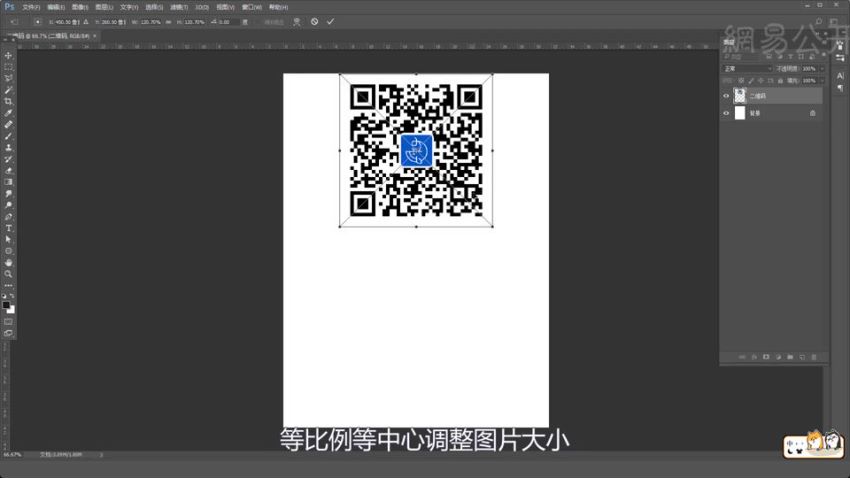Open the 文件 menu
Screen dimensions: 850x478
click(x=31, y=7)
